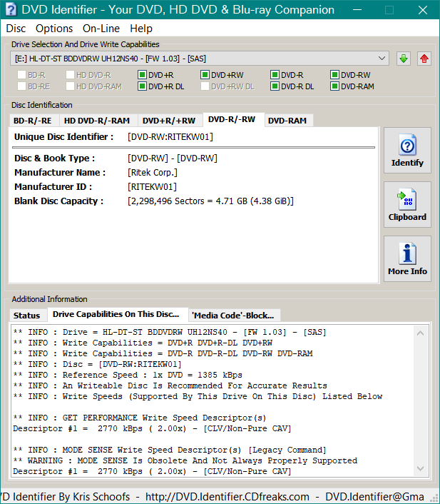Toggle the DVD-R DL capability checkbox
The height and width of the screenshot is (504, 440).
tap(275, 86)
